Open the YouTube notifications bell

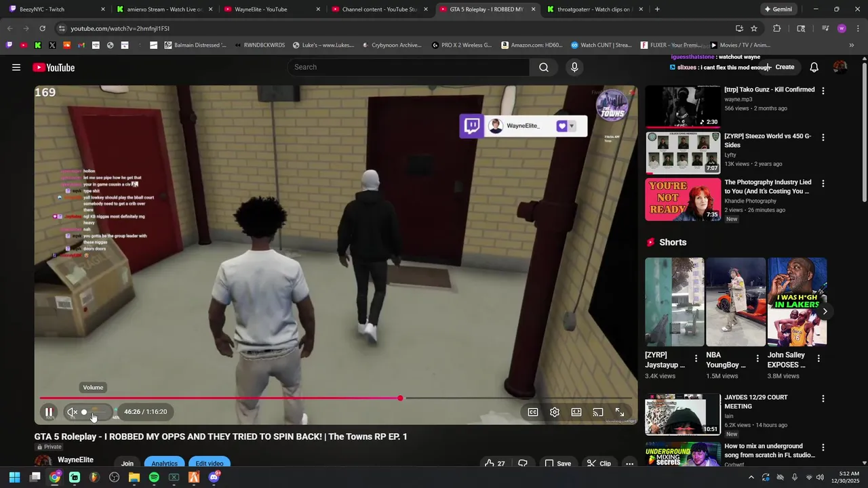coord(814,67)
